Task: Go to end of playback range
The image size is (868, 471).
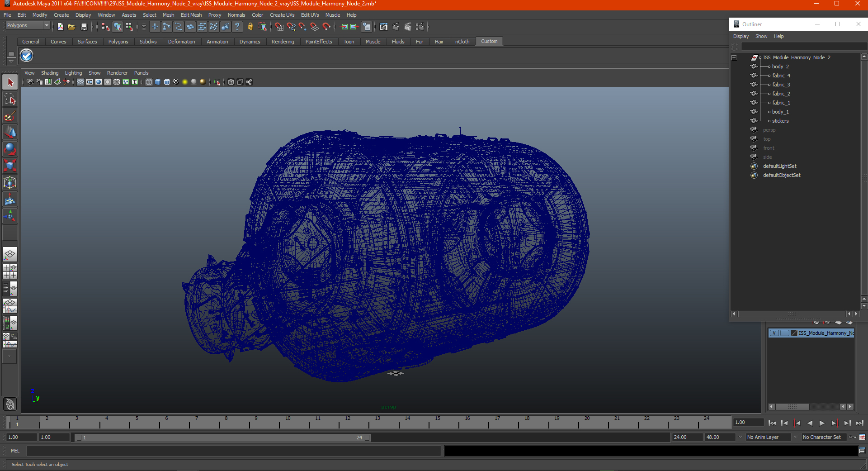Action: [860, 423]
